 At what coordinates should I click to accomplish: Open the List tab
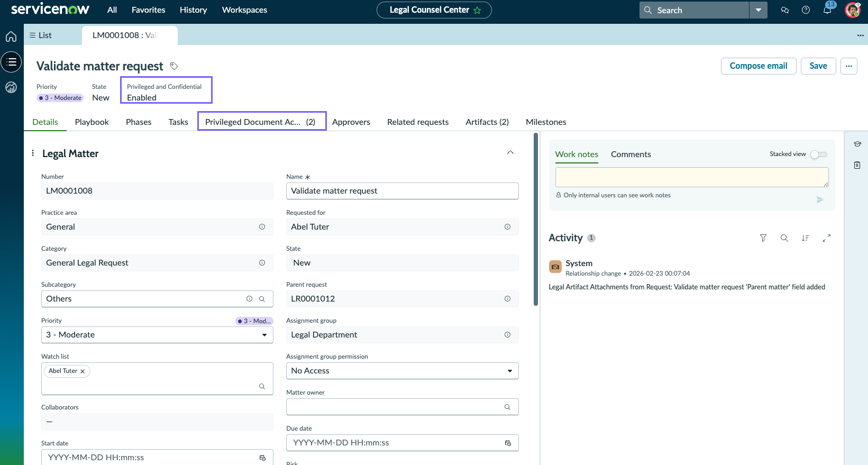tap(40, 35)
